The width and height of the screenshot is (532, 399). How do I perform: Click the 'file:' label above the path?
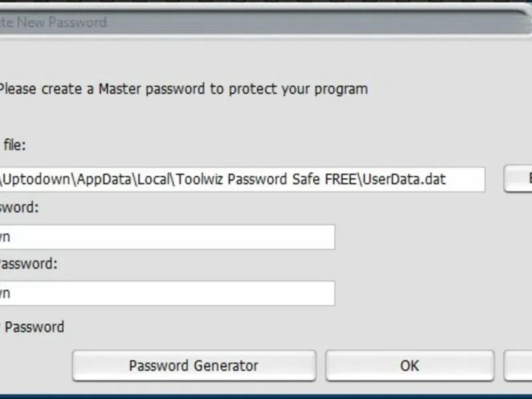(x=13, y=144)
